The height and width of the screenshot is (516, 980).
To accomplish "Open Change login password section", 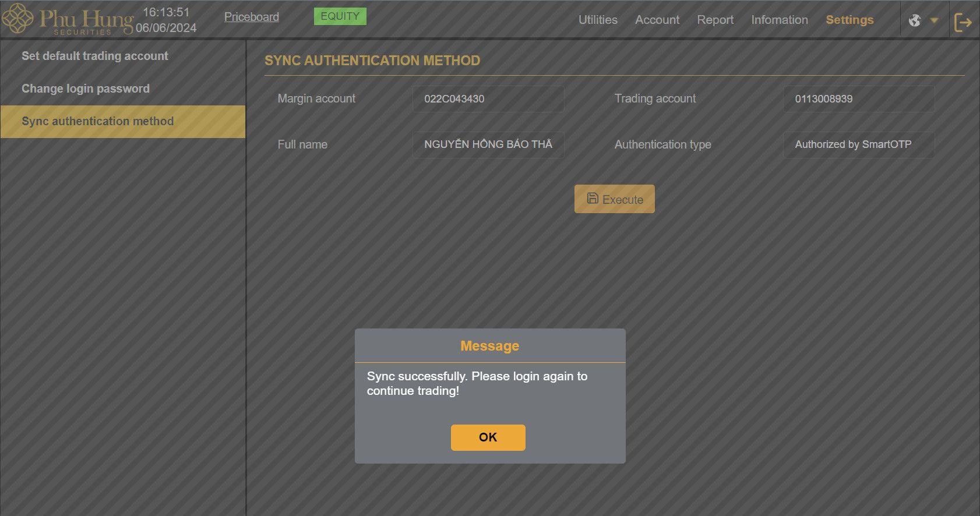I will pyautogui.click(x=86, y=89).
